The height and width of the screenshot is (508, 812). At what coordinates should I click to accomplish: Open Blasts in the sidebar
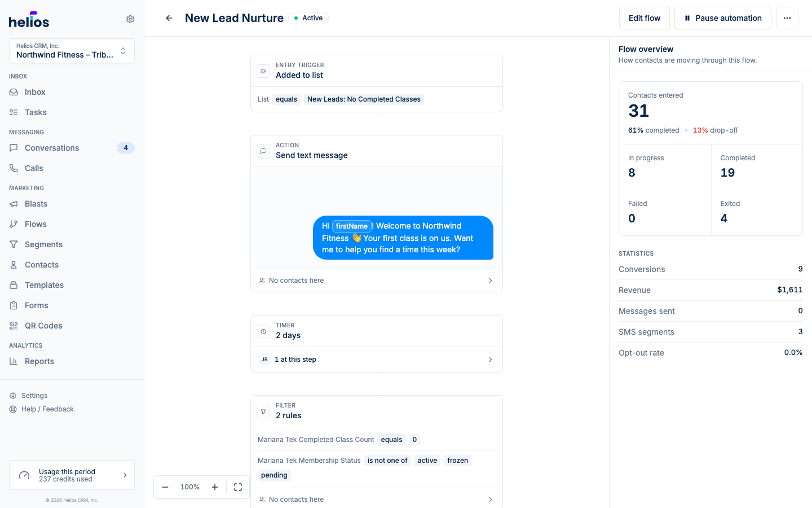click(x=72, y=204)
